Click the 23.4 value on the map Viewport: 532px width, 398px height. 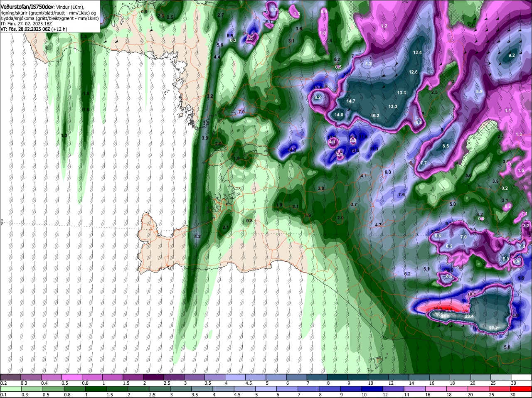coord(469,317)
